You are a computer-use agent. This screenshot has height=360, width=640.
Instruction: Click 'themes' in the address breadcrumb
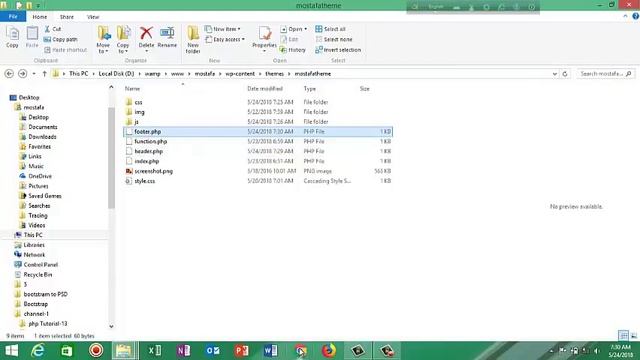click(x=274, y=74)
